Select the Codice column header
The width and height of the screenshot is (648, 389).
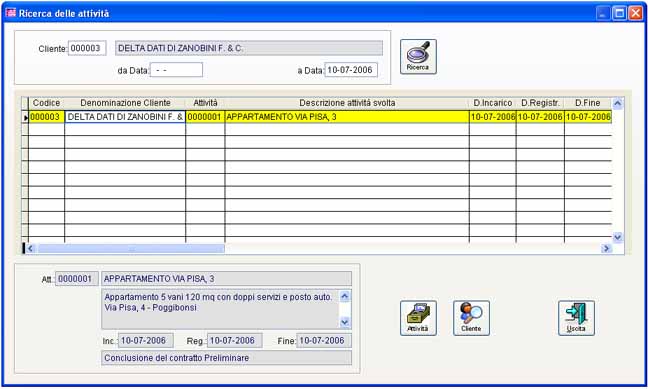tap(46, 103)
